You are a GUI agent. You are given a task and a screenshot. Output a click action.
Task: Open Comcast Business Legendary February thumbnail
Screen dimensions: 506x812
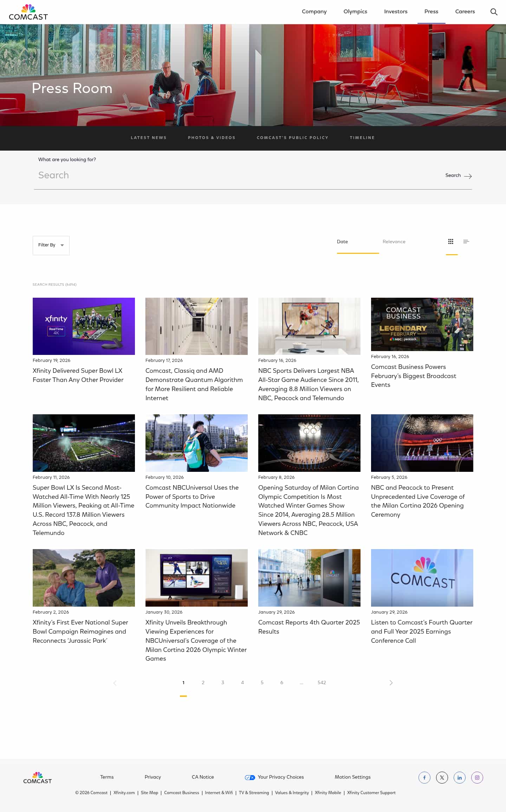422,324
